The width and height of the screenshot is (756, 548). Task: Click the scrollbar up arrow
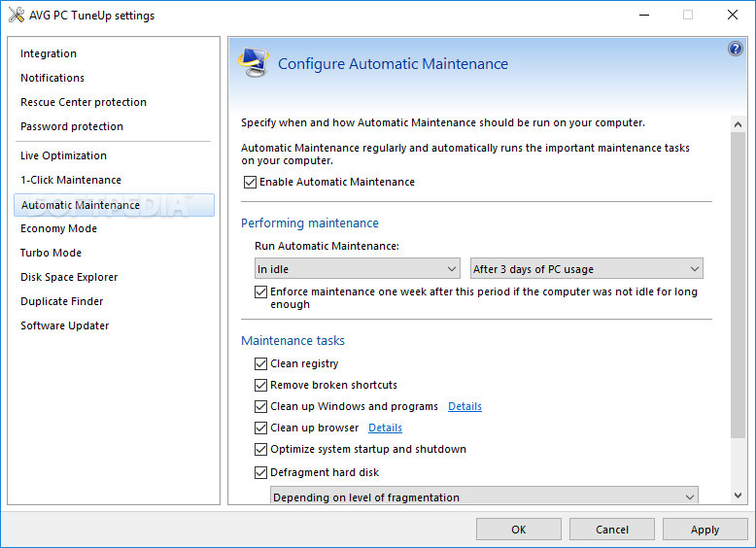[738, 124]
